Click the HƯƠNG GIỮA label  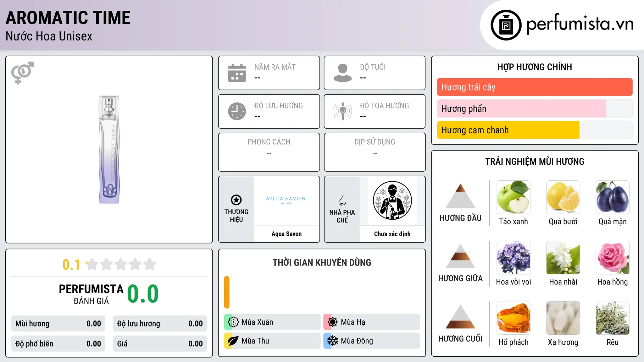[x=460, y=278]
